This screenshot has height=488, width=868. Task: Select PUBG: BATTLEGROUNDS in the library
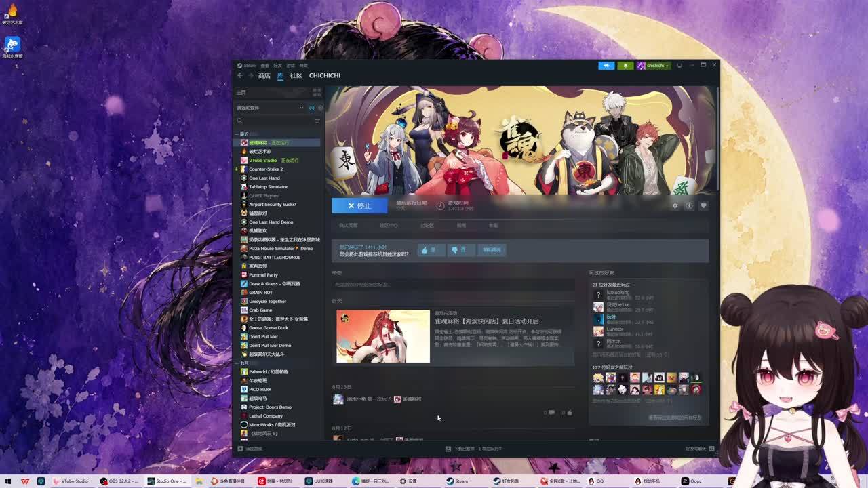(277, 258)
